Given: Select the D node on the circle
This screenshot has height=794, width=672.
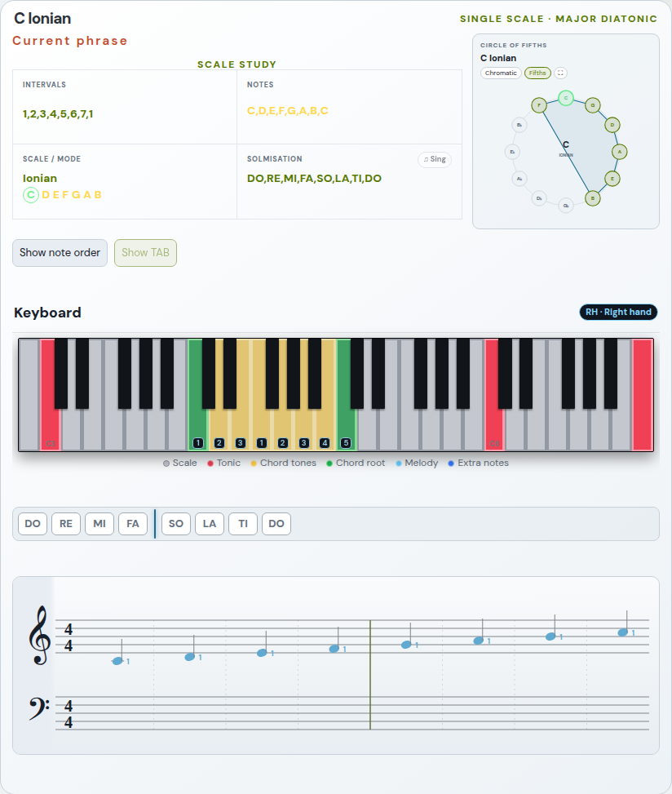Looking at the screenshot, I should pos(612,125).
